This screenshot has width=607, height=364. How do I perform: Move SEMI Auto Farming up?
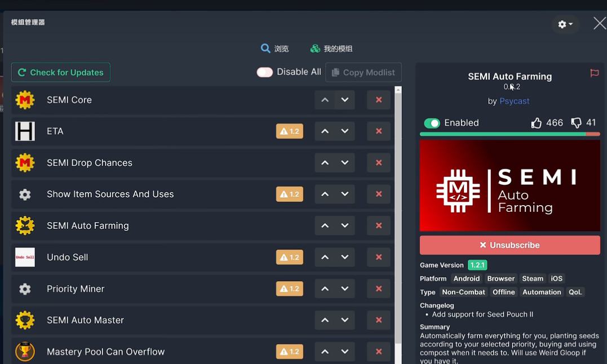(325, 225)
